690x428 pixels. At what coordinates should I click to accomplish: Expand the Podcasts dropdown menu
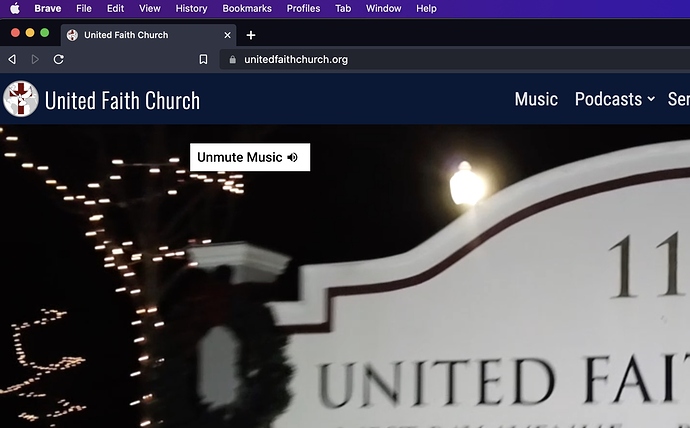(615, 99)
